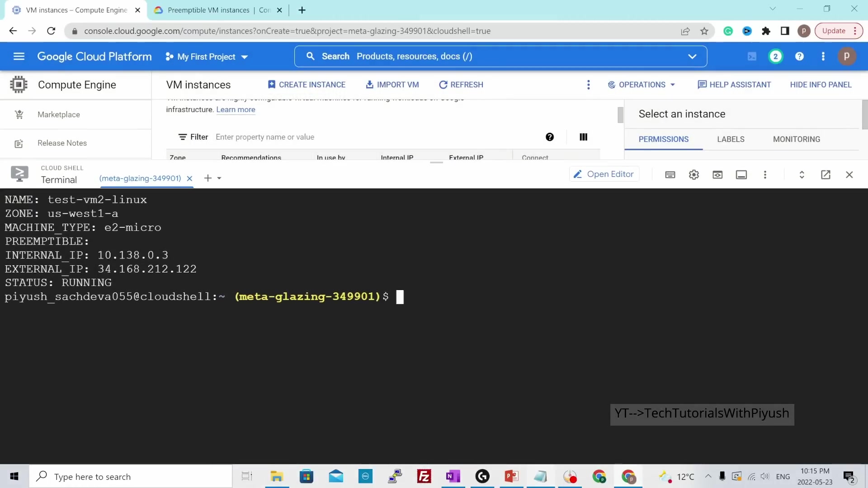
Task: Open the Help Assistant
Action: 734,85
